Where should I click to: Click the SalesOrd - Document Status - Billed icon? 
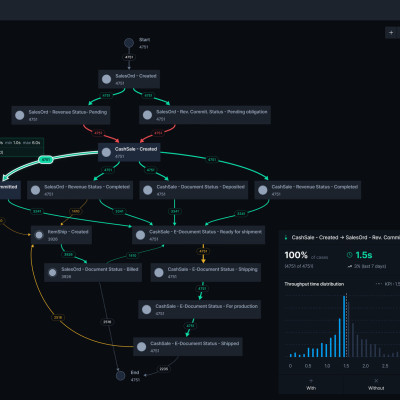52,272
